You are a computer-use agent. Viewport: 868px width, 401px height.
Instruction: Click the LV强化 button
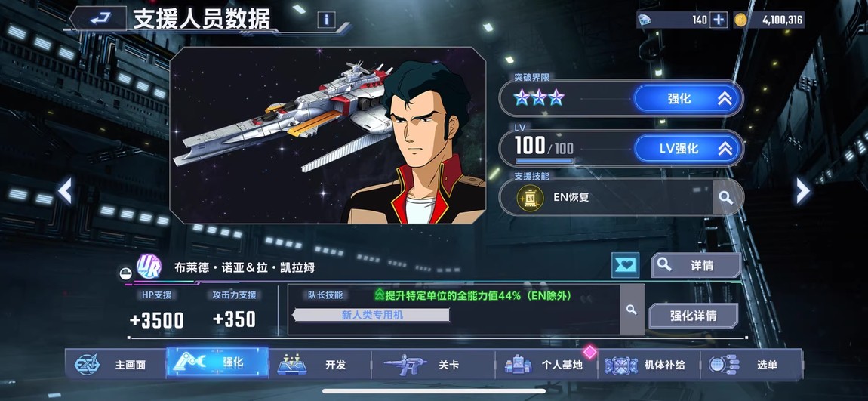pos(686,149)
